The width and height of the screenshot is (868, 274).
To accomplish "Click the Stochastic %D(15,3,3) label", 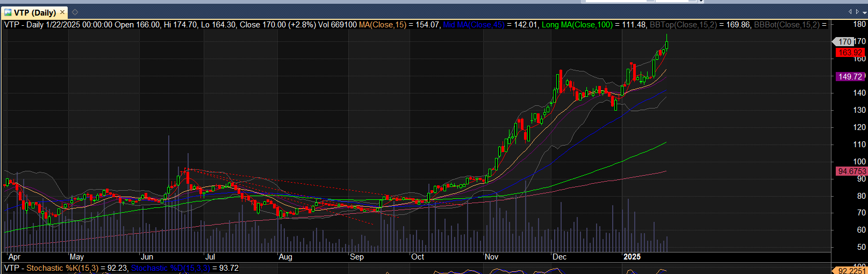I will 170,268.
